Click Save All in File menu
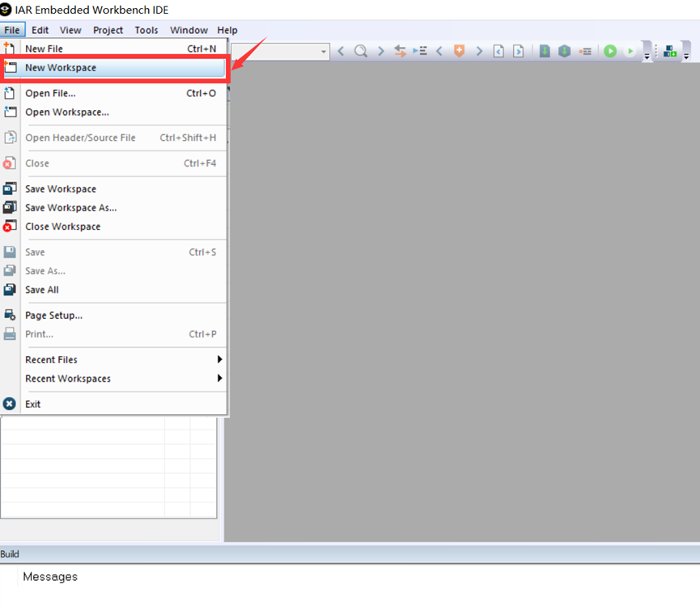700x614 pixels. tap(42, 290)
